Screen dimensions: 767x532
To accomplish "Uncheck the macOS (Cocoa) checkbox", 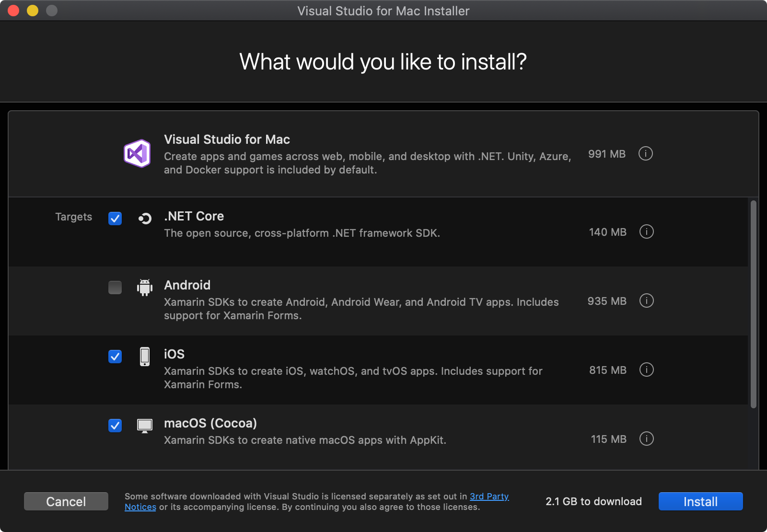I will click(115, 426).
